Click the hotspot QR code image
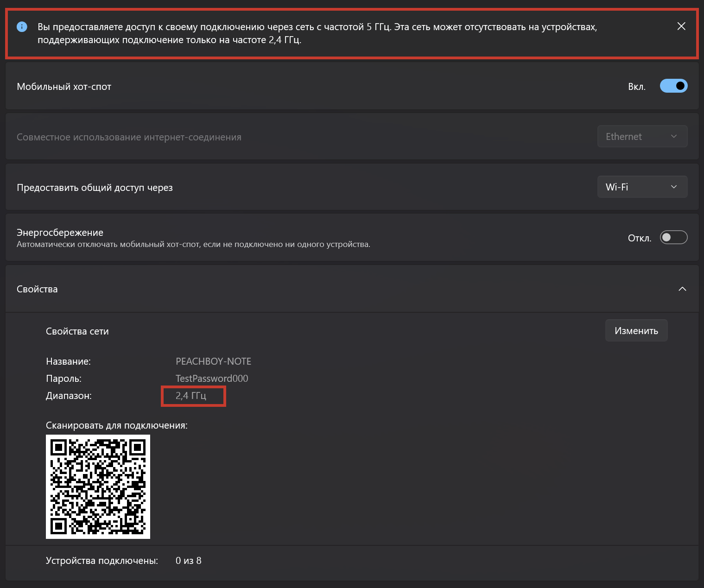 [x=98, y=487]
